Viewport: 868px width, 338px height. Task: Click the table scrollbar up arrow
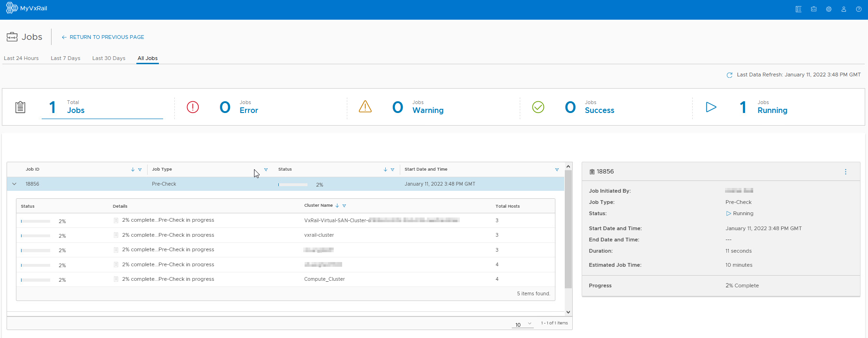click(x=568, y=166)
